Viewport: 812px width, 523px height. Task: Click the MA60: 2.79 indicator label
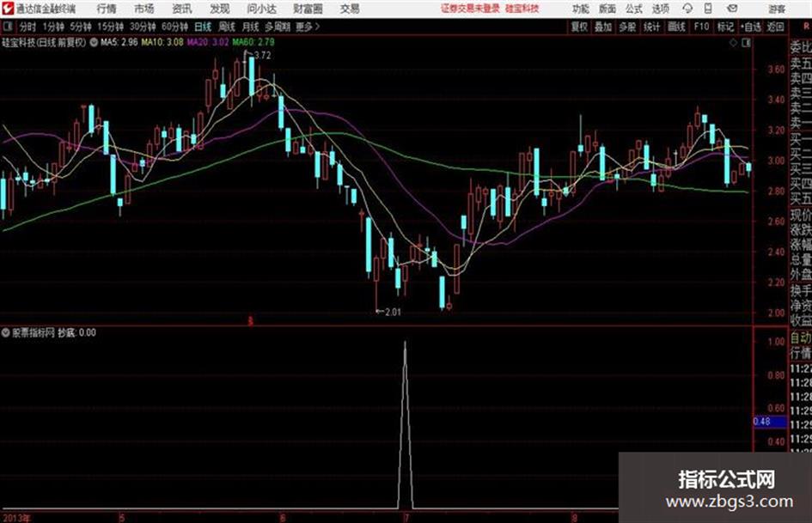253,42
